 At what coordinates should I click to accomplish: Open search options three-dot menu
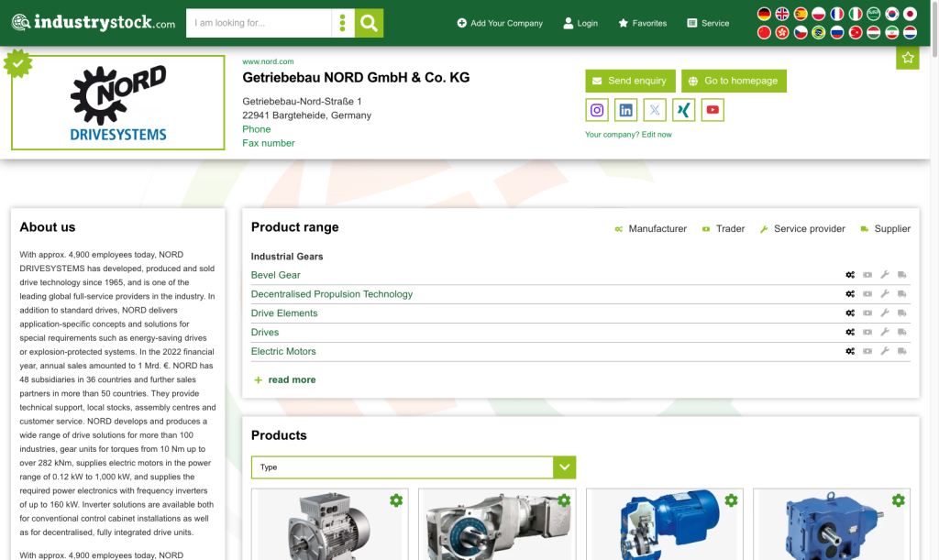pos(343,23)
